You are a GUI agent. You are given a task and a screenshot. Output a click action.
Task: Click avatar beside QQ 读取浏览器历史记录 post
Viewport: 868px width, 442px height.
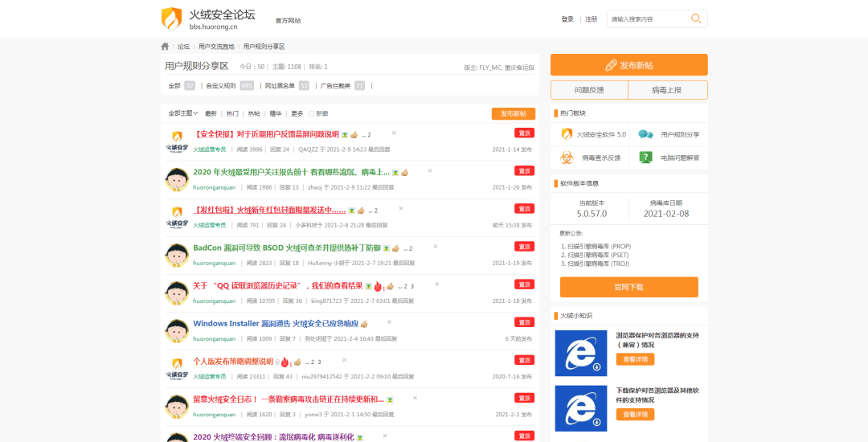point(177,293)
